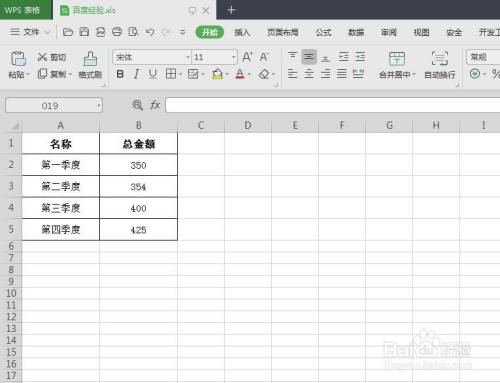Redo the last undone action
Viewport: 500px width, 383px height.
pos(166,32)
